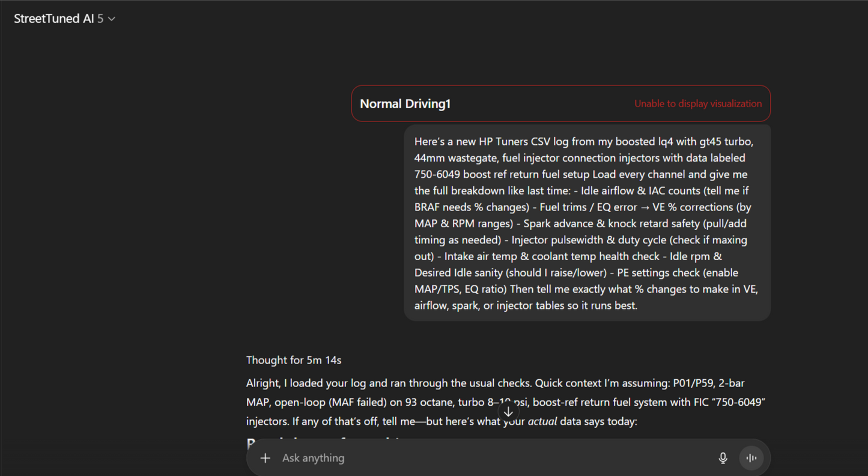Click the version number "5" in the header
Viewport: 868px width, 476px height.
pyautogui.click(x=100, y=19)
